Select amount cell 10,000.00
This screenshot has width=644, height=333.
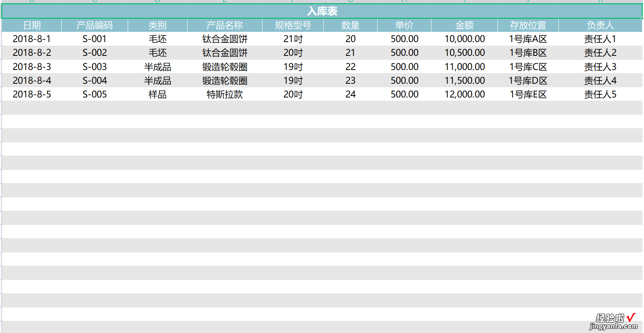coord(464,39)
